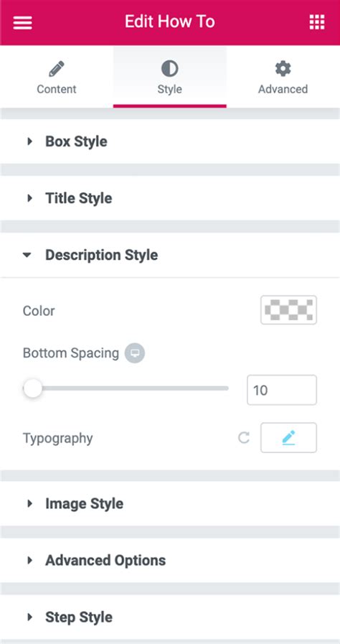
Task: Open the hamburger menu icon
Action: (x=22, y=22)
